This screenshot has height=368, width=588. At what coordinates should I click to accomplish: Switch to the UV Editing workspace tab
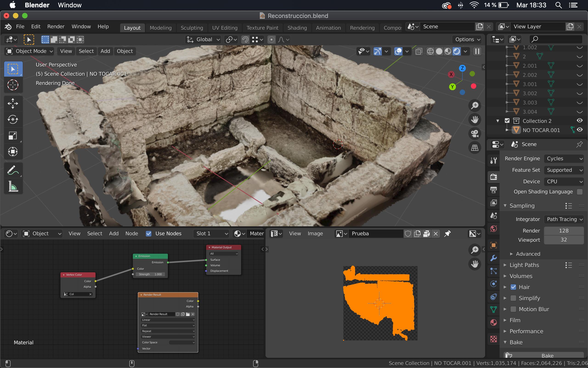coord(225,28)
